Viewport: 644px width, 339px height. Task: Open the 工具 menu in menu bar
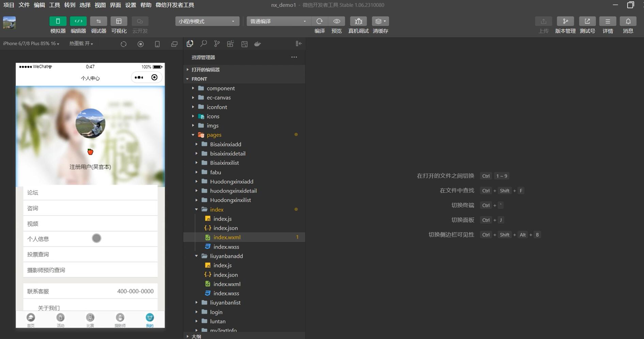(x=54, y=5)
